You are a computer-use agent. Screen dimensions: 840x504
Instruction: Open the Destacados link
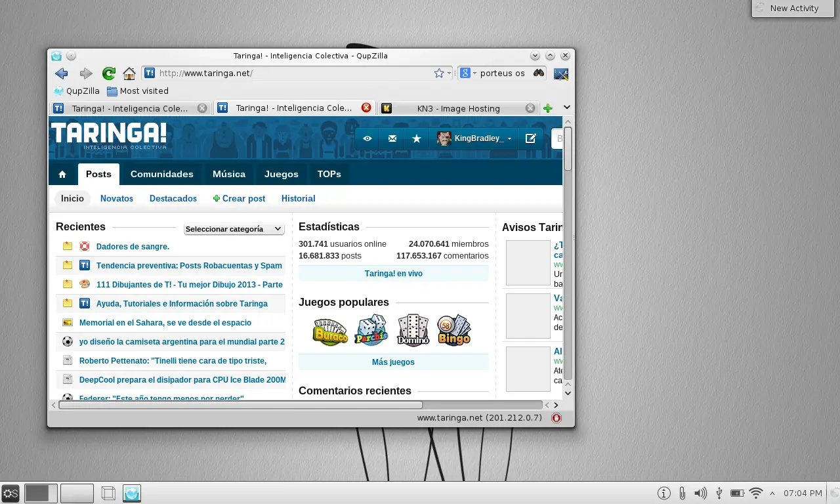click(x=173, y=198)
